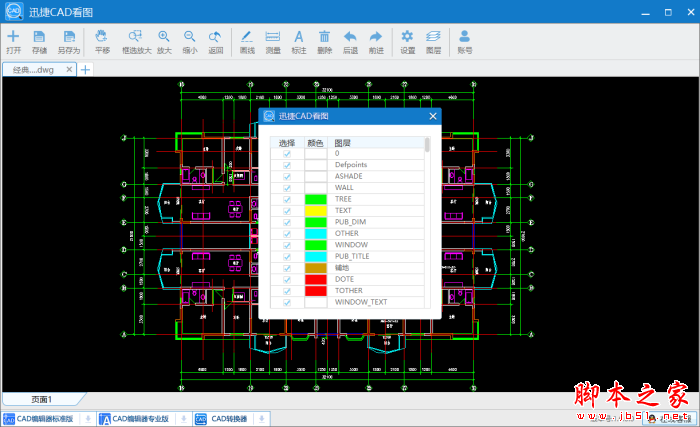Click the 打开 (Open) file icon
The width and height of the screenshot is (700, 427).
(13, 40)
